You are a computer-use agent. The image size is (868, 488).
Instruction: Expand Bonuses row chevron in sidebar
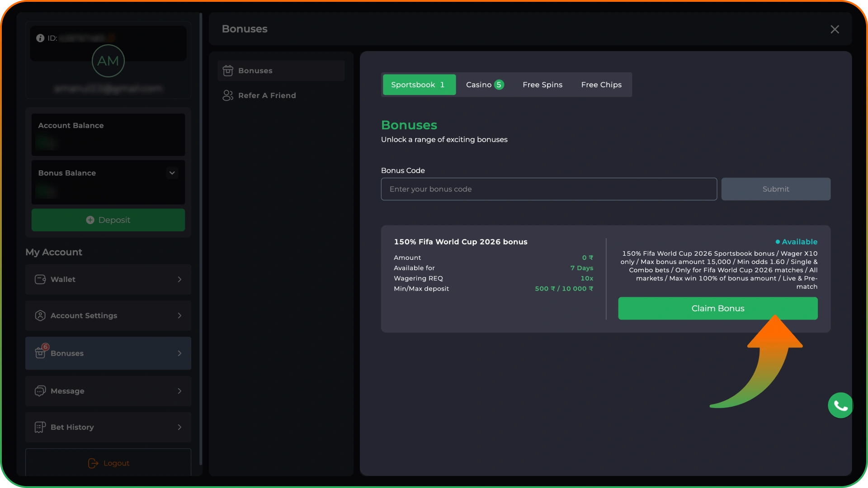[179, 353]
